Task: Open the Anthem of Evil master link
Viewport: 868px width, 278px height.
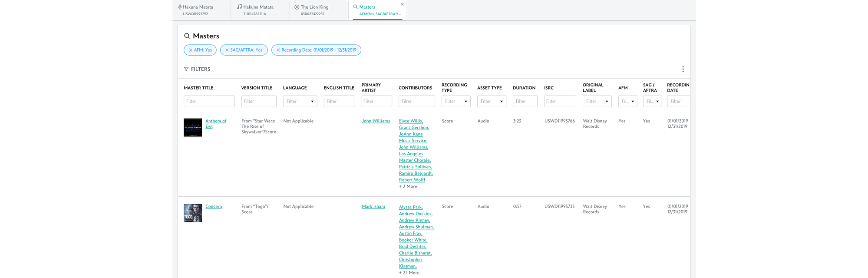Action: click(216, 124)
